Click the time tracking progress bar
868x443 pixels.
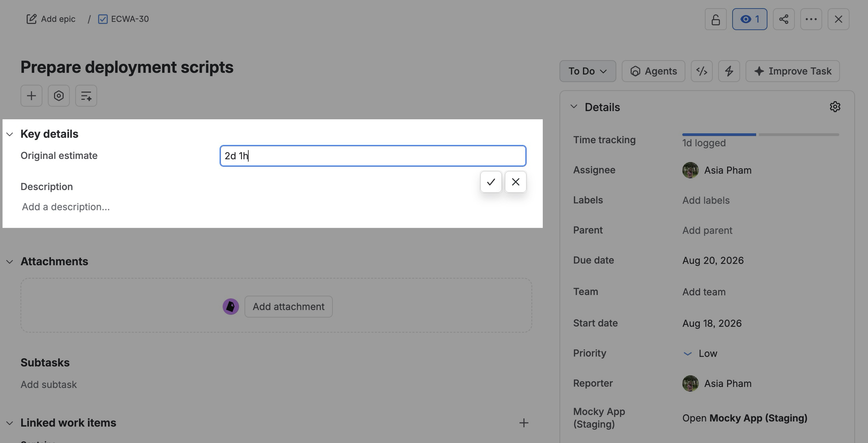click(x=761, y=135)
